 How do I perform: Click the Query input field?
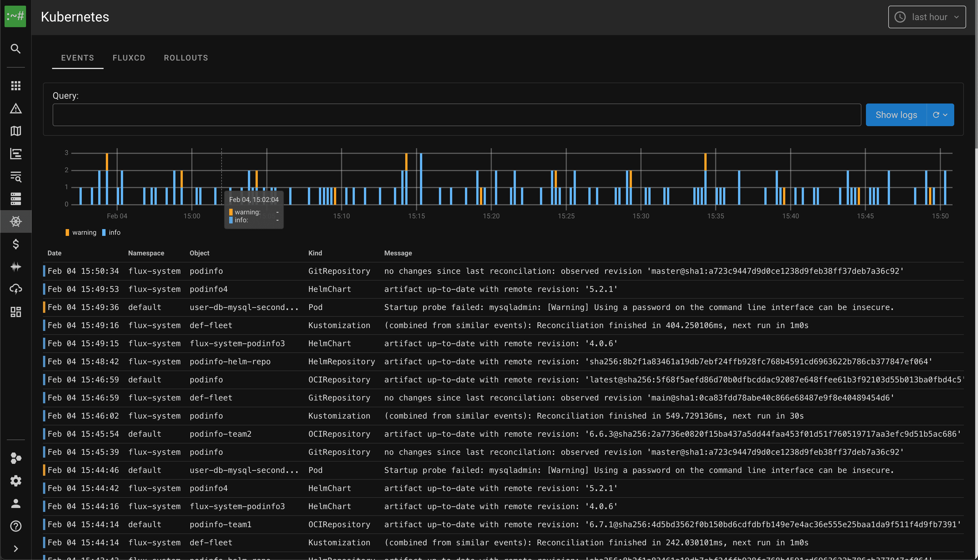coord(456,115)
